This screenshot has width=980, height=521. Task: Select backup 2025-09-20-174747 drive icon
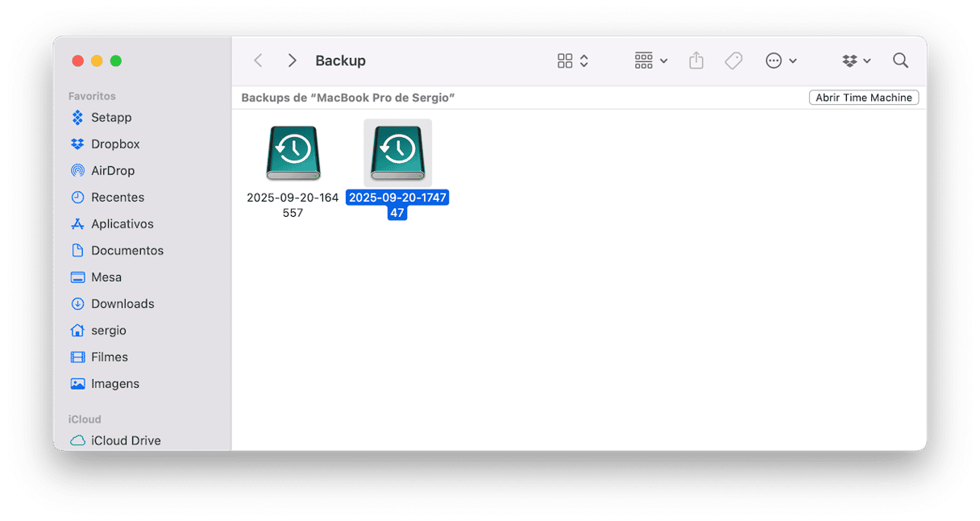(397, 153)
